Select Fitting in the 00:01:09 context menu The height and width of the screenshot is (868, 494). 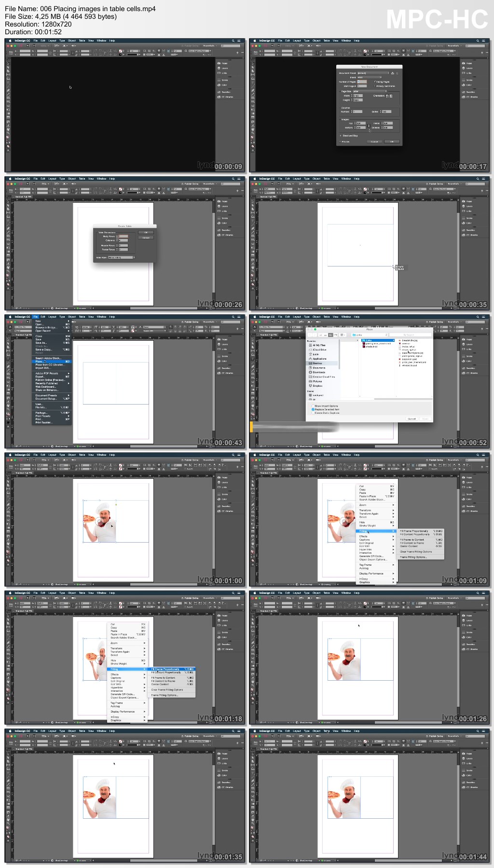[x=375, y=531]
